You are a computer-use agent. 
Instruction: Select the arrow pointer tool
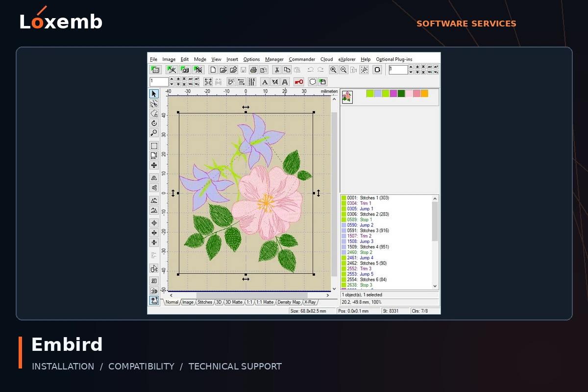point(154,94)
